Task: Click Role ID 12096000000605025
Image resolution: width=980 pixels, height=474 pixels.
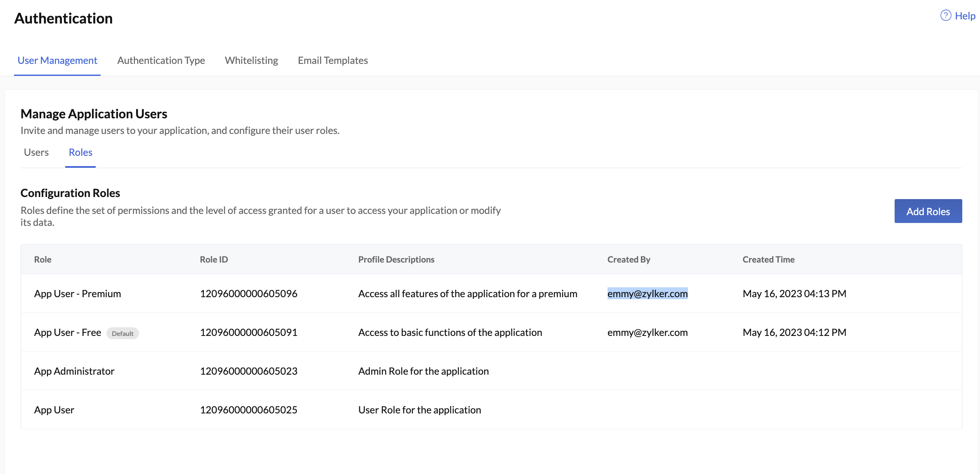Action: [x=249, y=410]
